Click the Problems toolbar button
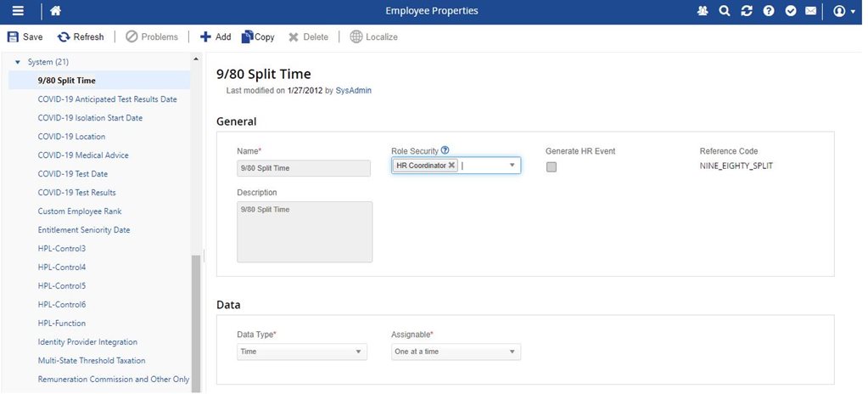Screen dimensions: 868x394 click(152, 37)
